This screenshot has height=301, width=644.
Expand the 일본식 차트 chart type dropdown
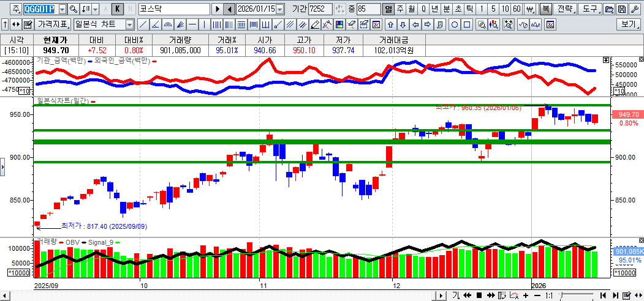pyautogui.click(x=129, y=25)
